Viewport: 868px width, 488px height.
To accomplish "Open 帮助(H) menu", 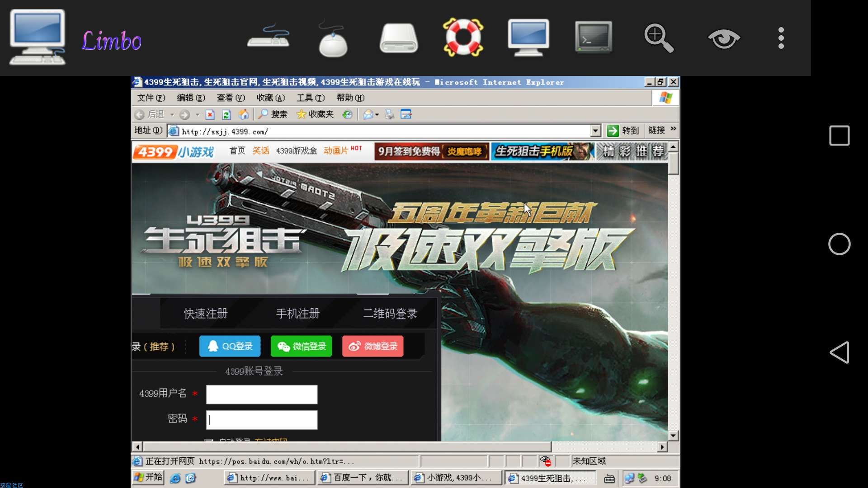I will [350, 98].
